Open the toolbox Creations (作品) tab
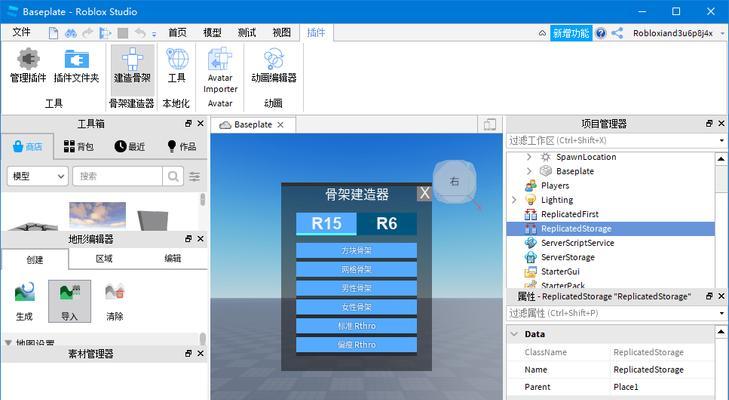This screenshot has height=400, width=729. click(x=182, y=147)
